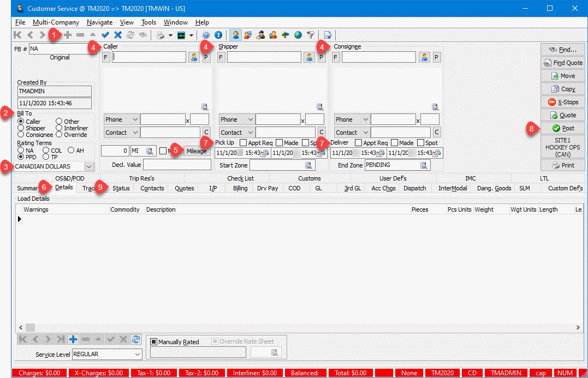588x378 pixels.
Task: Select the Shipper Bill To radio button
Action: tap(21, 128)
